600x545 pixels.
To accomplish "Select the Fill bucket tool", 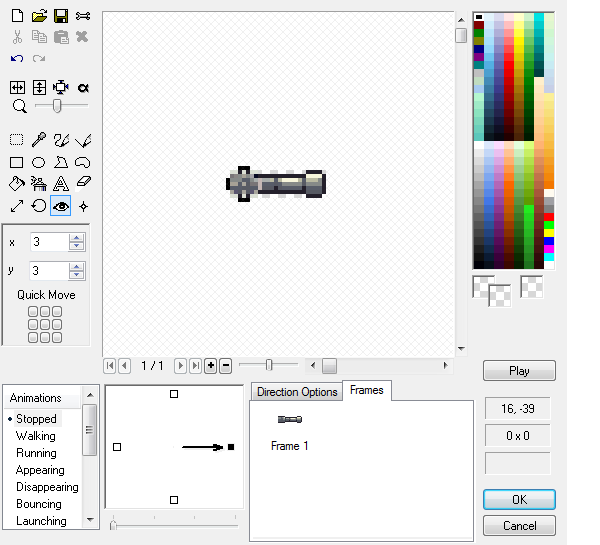I will click(x=17, y=184).
